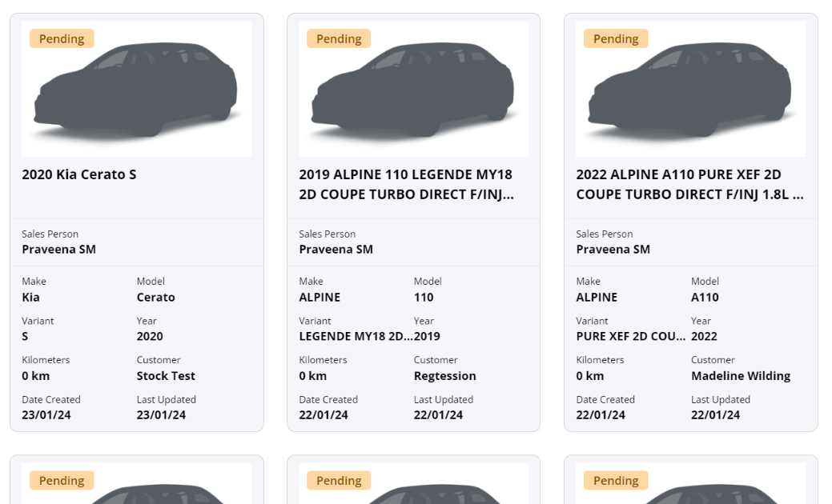Open the "2022 ALPINE A110 PURE XEF" title

coord(689,185)
